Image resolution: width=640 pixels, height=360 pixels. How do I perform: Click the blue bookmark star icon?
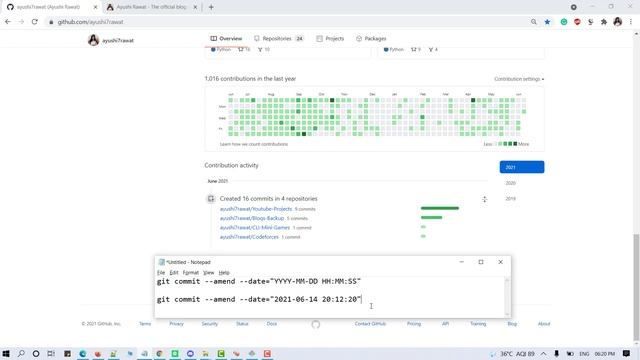click(547, 22)
